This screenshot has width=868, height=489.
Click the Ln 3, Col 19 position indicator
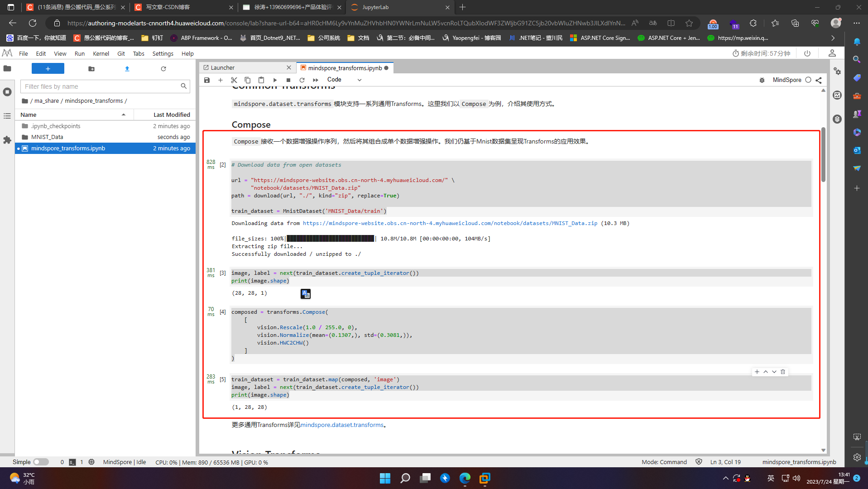[725, 462]
